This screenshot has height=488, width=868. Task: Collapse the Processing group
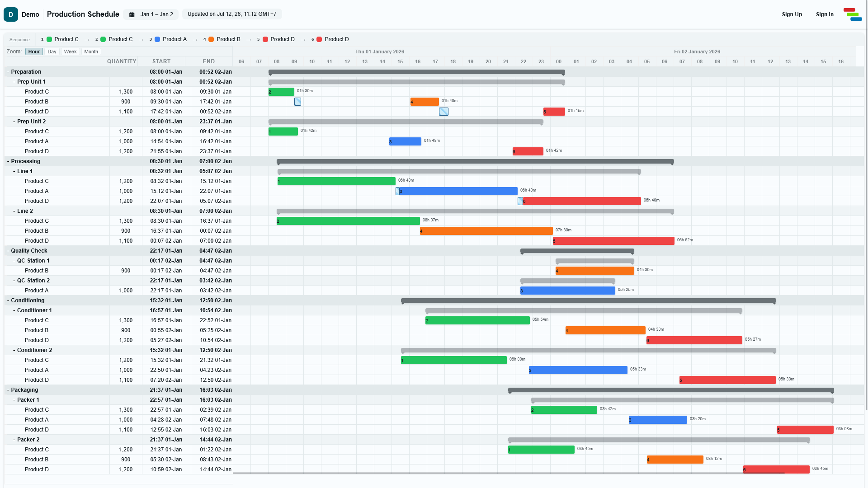coord(8,161)
